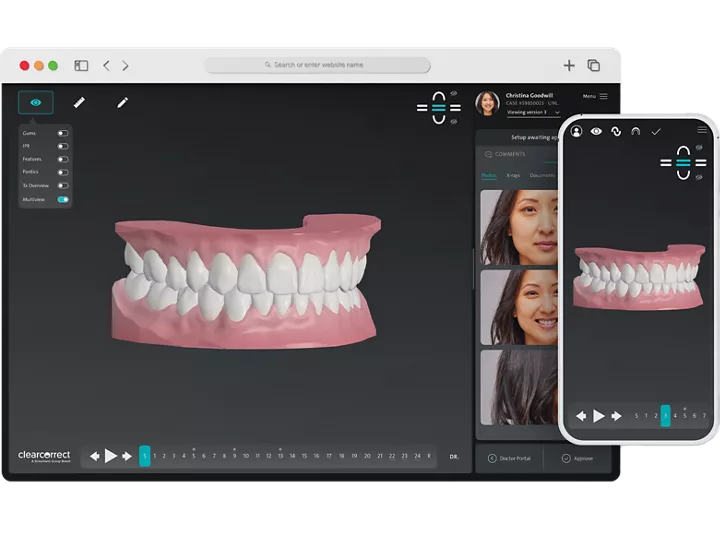Image resolution: width=720 pixels, height=541 pixels.
Task: Open the Menu in the patient header
Action: click(595, 96)
